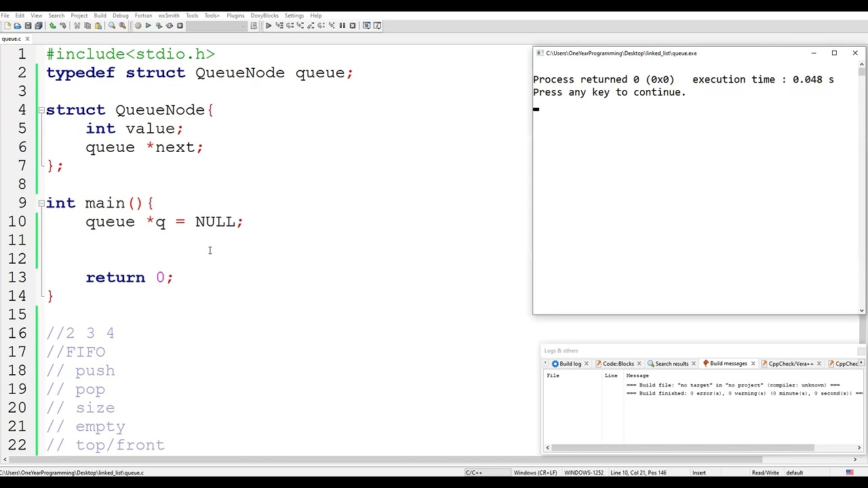The image size is (868, 488).
Task: Click 'queue *q = NULL;' on line 10
Action: click(x=164, y=222)
